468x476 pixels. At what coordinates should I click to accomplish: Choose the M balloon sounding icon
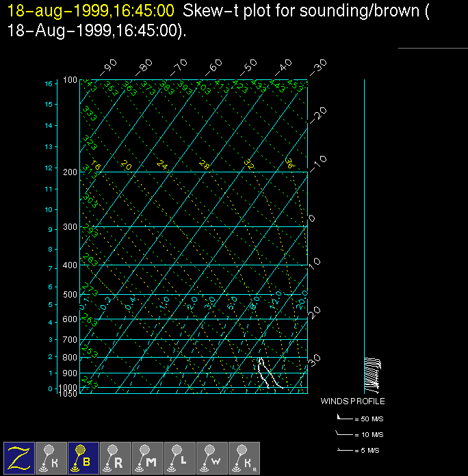(148, 457)
